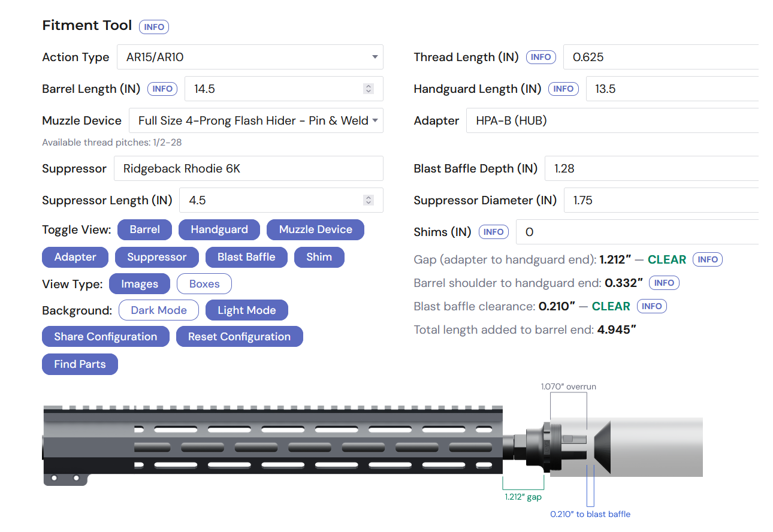Hide the Suppressor in the view
Viewport: 773px width, 532px height.
[x=157, y=257]
